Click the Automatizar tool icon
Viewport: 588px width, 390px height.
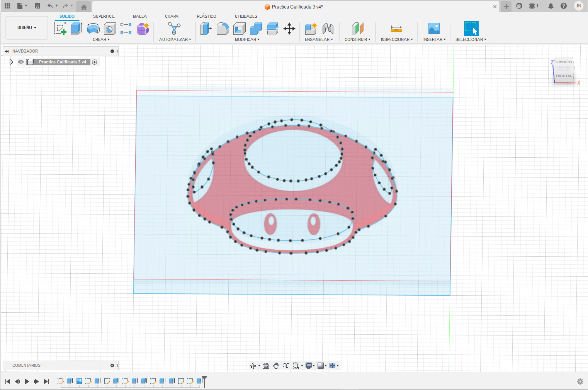pos(175,29)
